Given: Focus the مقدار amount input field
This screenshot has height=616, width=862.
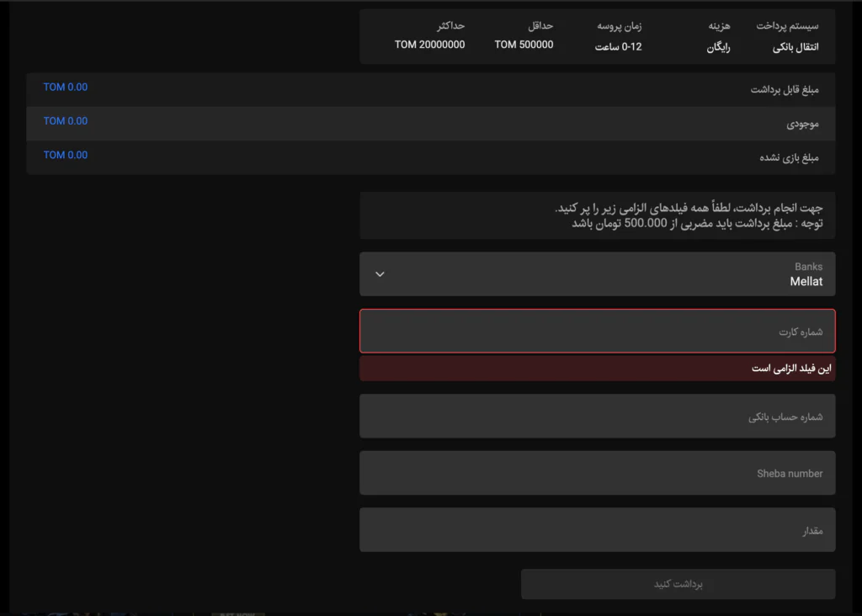Looking at the screenshot, I should coord(597,529).
